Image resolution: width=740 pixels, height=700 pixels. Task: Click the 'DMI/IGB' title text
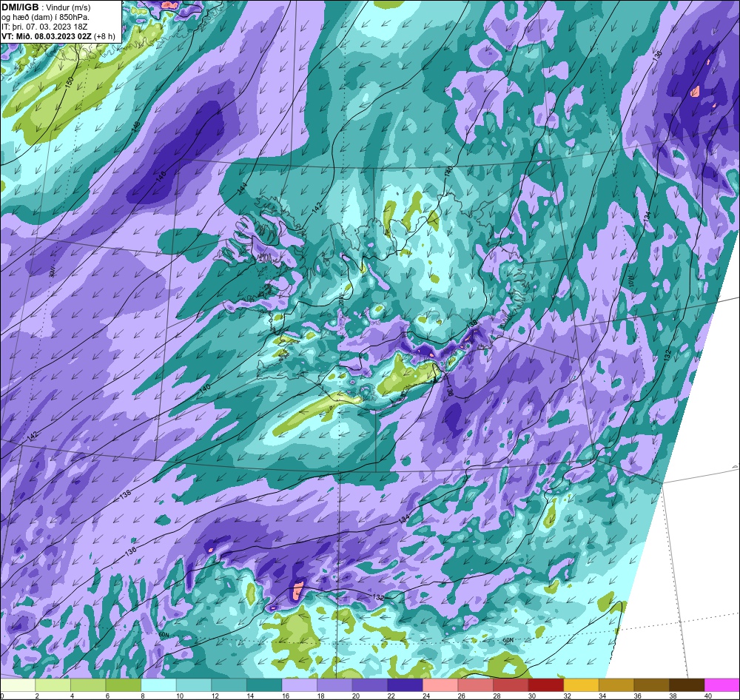(20, 7)
